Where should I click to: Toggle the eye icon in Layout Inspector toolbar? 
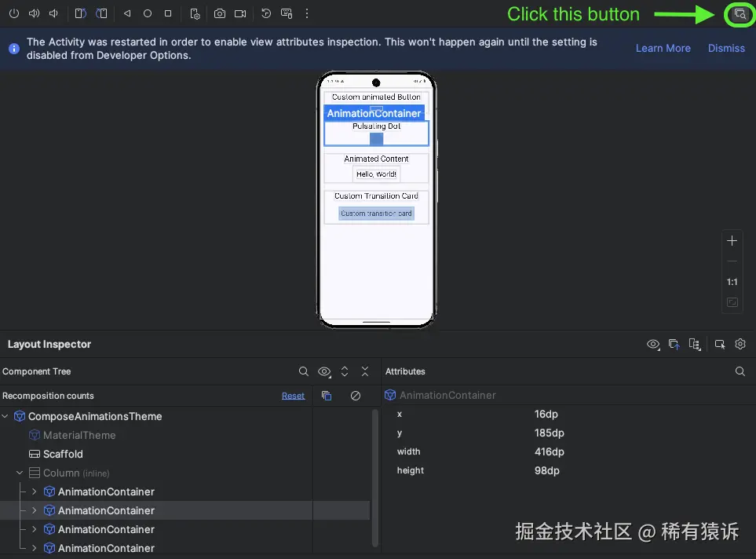(x=652, y=344)
